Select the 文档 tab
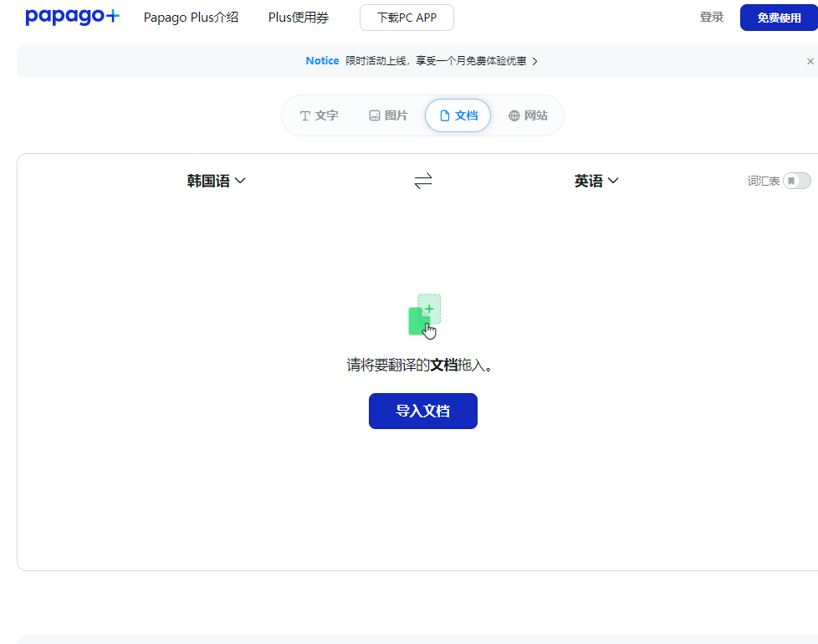818x644 pixels. 458,115
